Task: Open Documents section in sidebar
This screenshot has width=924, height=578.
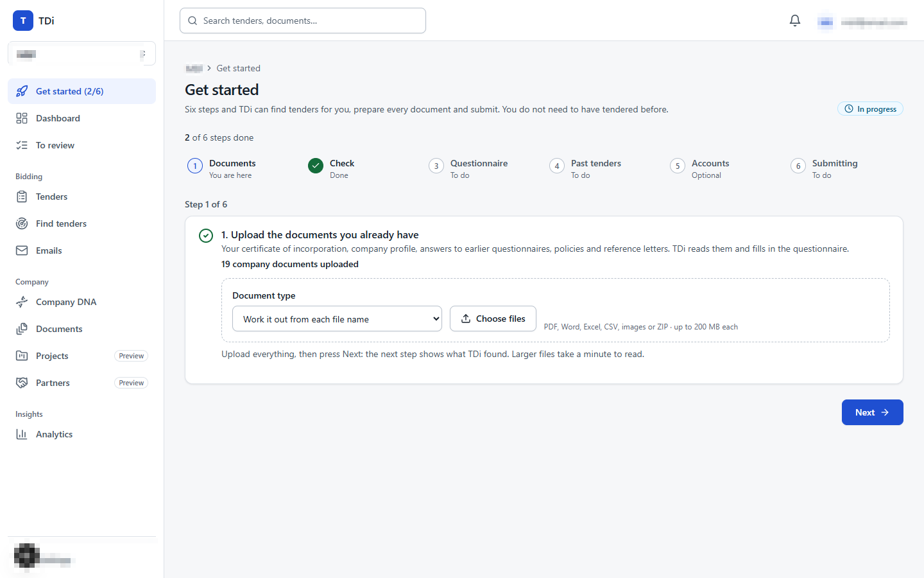Action: (81, 329)
